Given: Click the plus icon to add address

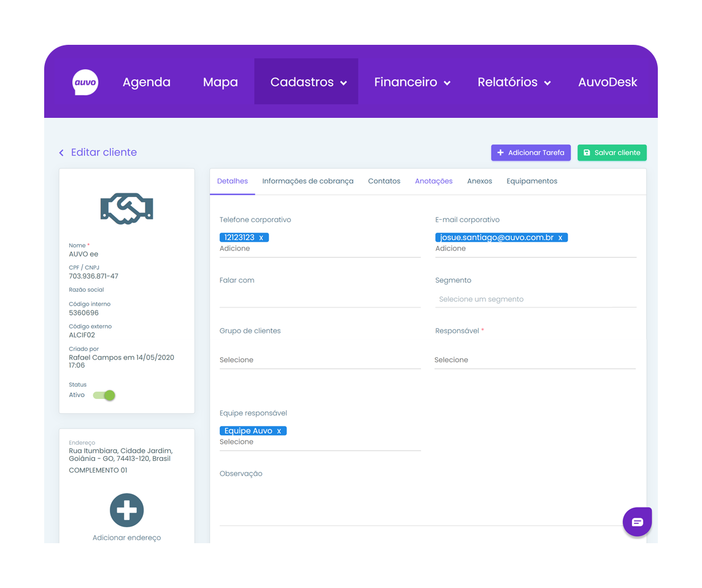Looking at the screenshot, I should coord(126,510).
